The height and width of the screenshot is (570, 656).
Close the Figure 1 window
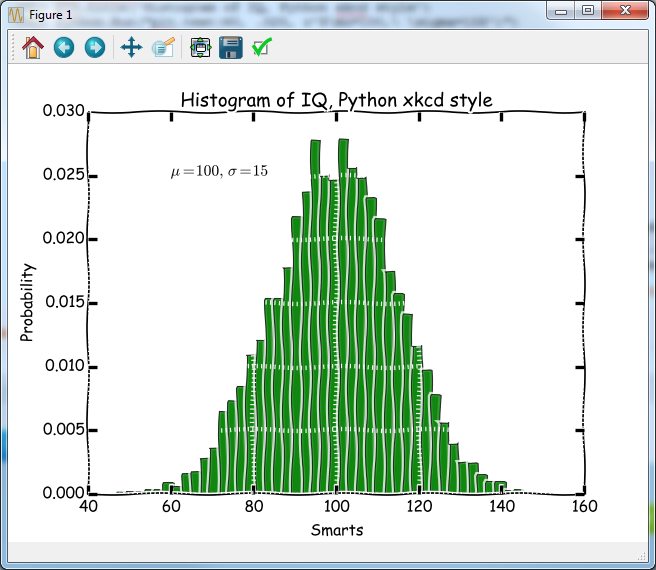click(x=625, y=11)
